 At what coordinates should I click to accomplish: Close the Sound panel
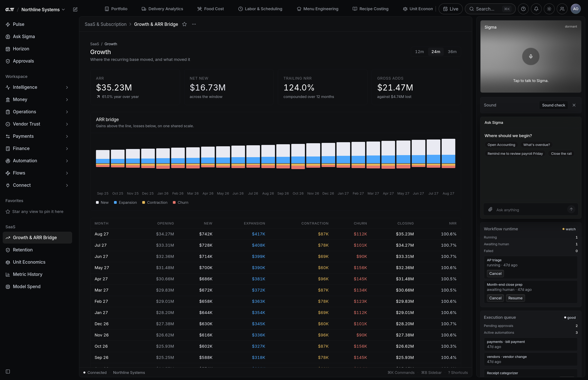click(x=574, y=105)
